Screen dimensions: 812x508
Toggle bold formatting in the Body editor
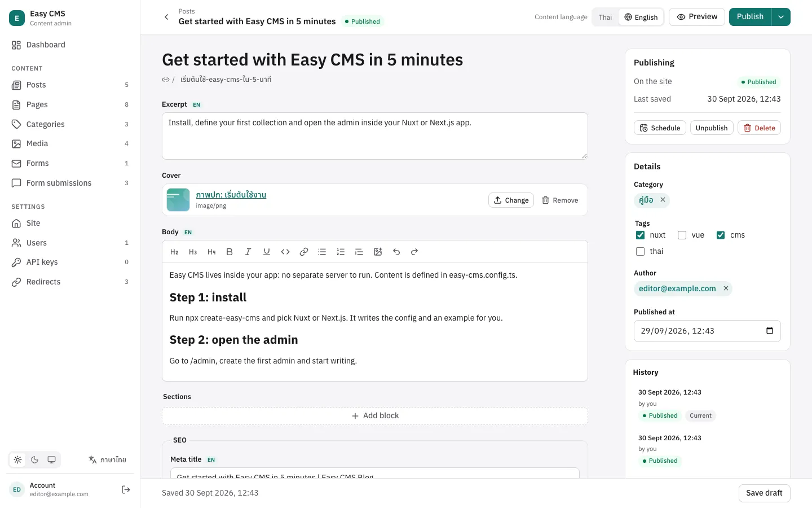230,252
